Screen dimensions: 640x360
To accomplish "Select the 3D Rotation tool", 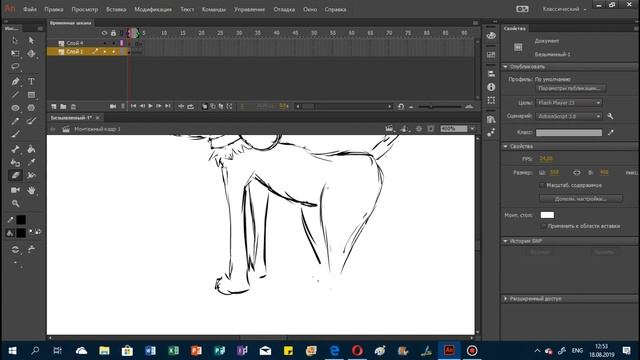I will (31, 53).
